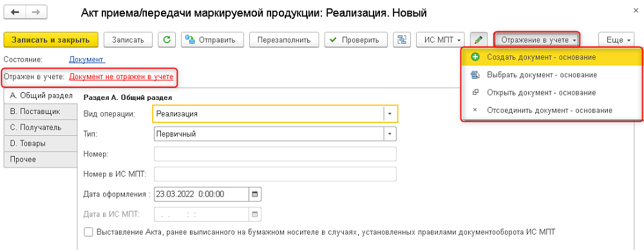Choose Создать документ - основание
This screenshot has width=644, height=250.
[552, 57]
